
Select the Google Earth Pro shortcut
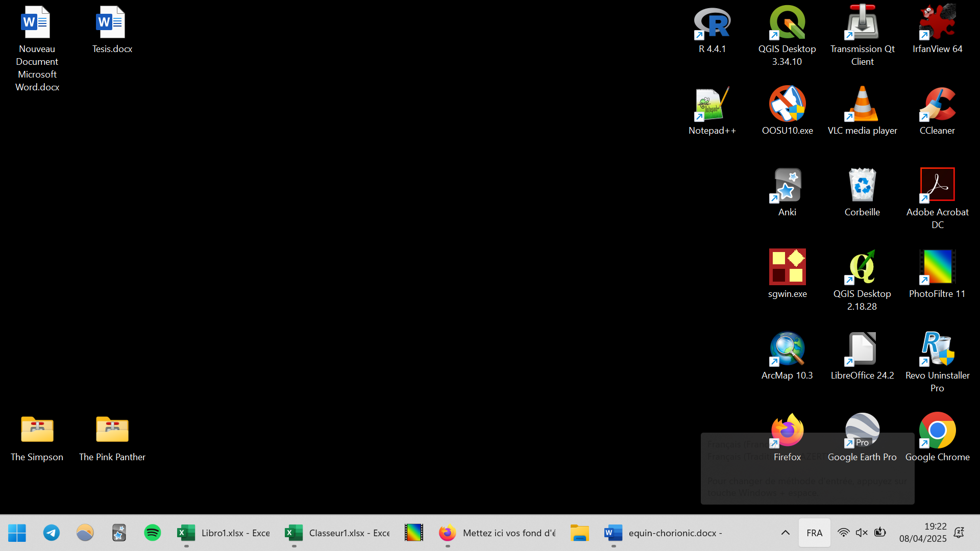pos(862,437)
